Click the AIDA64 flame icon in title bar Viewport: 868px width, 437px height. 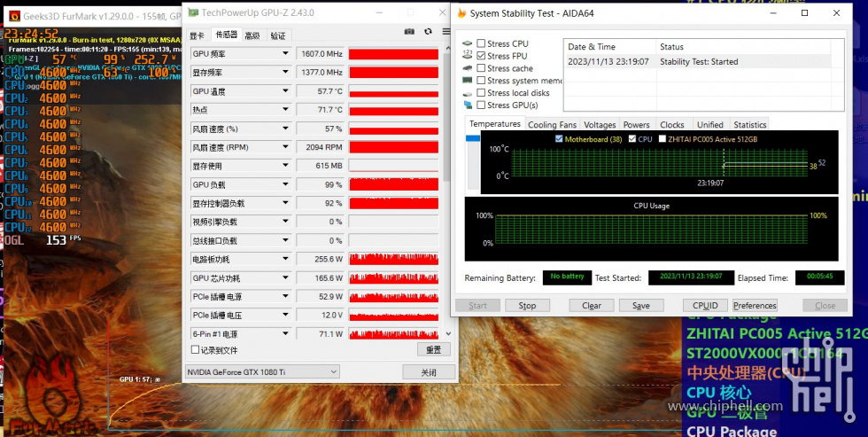(461, 12)
